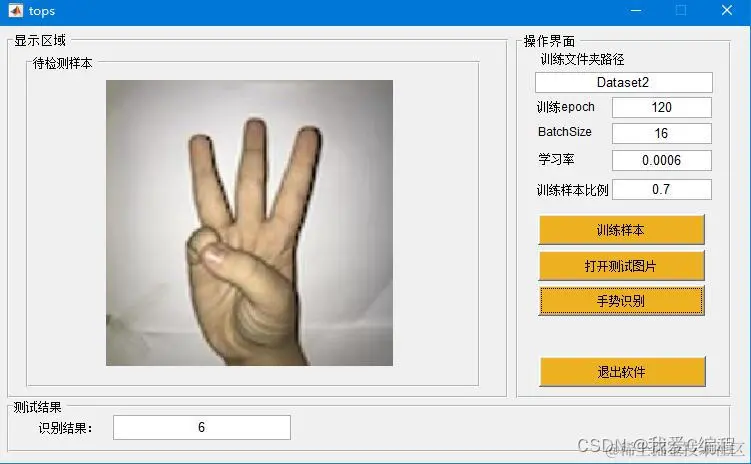Click the tops window title text
Screen dimensions: 751x464
click(x=42, y=11)
